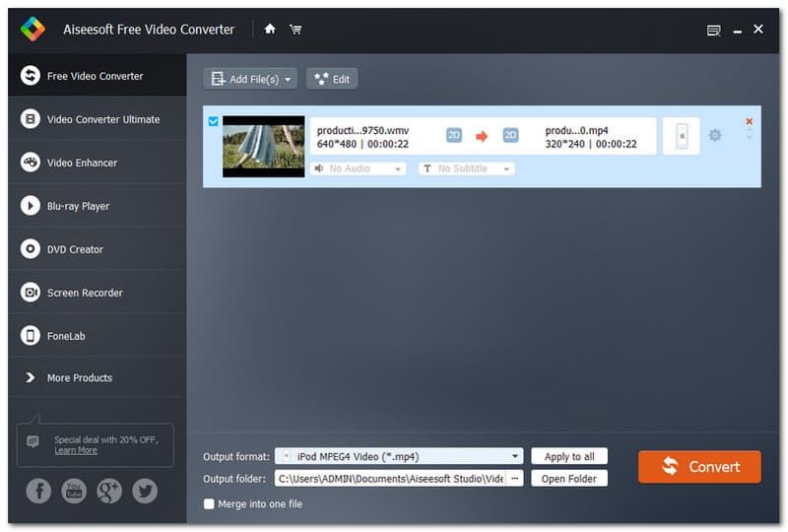
Task: Open settings gear for the video item
Action: click(715, 136)
